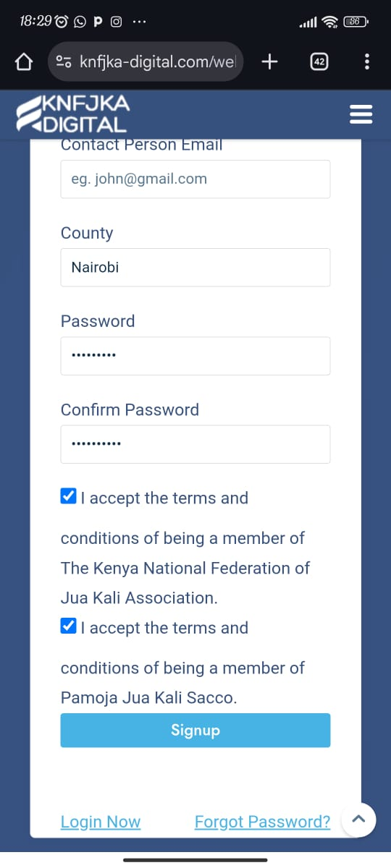Tap the Instagram notification status icon
This screenshot has height=868, width=391.
(116, 22)
